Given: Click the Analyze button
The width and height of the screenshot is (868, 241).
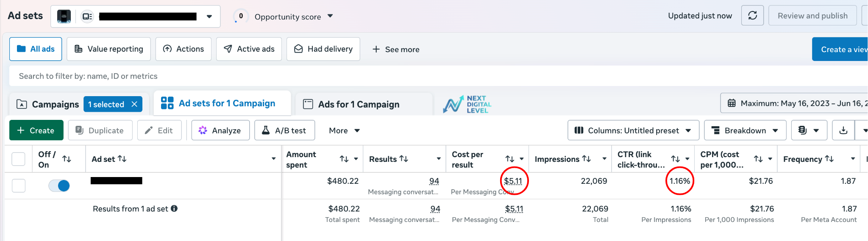Looking at the screenshot, I should point(220,130).
